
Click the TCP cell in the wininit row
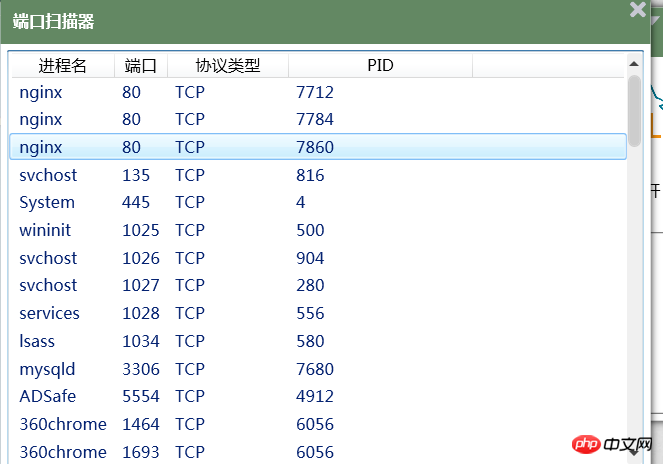tap(190, 230)
